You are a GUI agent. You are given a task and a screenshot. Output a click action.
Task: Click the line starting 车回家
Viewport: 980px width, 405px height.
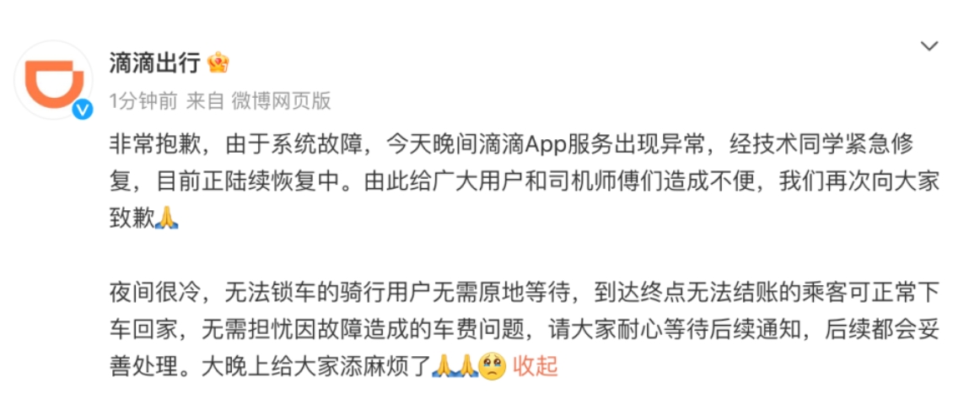click(524, 329)
